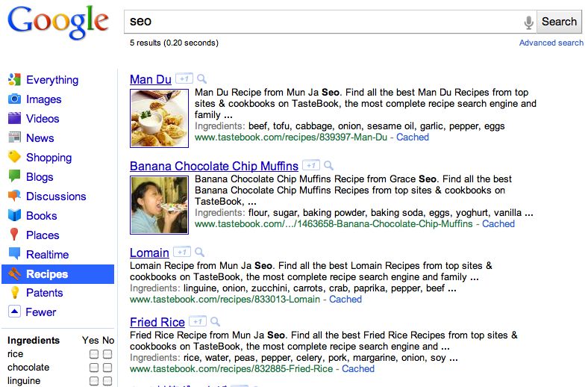Click +1 button beside Banana Chocolate Chip Muffins
The height and width of the screenshot is (387, 588).
(x=310, y=166)
